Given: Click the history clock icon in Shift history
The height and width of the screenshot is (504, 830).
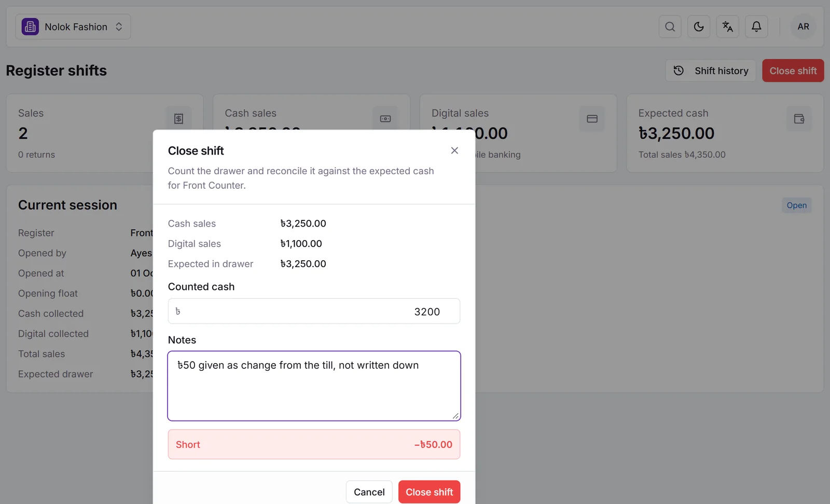Looking at the screenshot, I should [x=679, y=71].
